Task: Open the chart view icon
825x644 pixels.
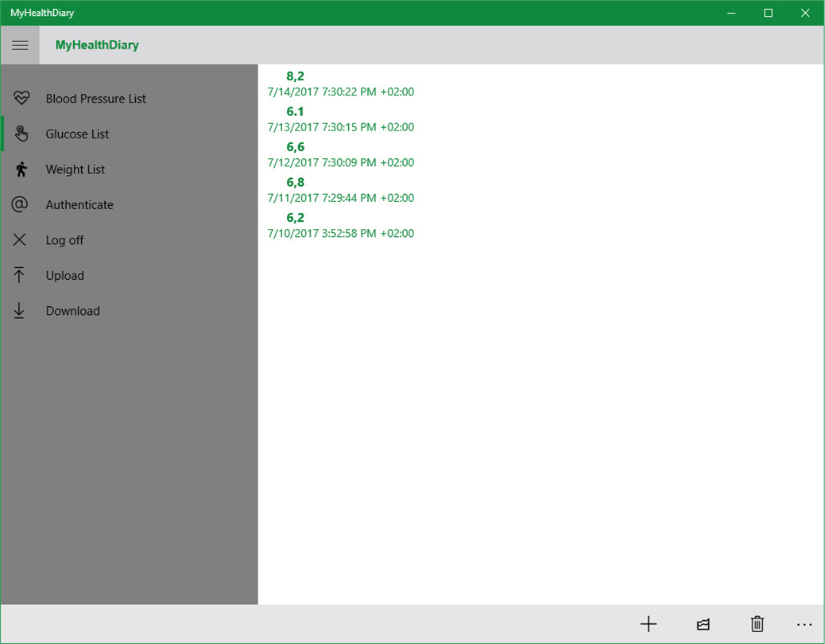Action: pyautogui.click(x=703, y=624)
